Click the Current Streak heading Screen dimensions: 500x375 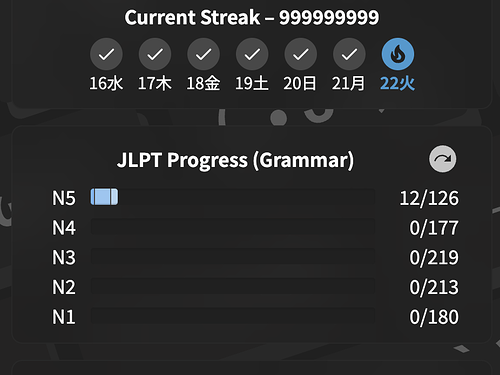[252, 17]
